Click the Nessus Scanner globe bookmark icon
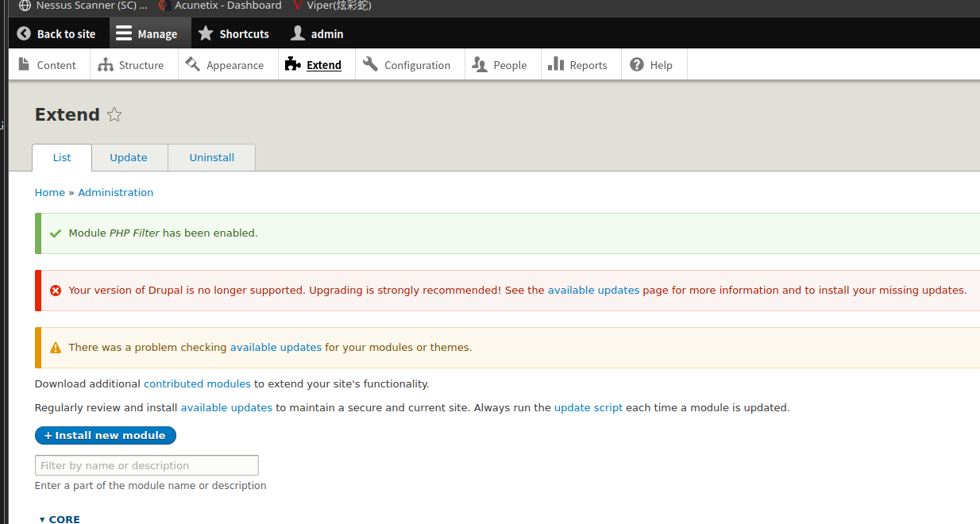This screenshot has width=980, height=524. coord(25,6)
